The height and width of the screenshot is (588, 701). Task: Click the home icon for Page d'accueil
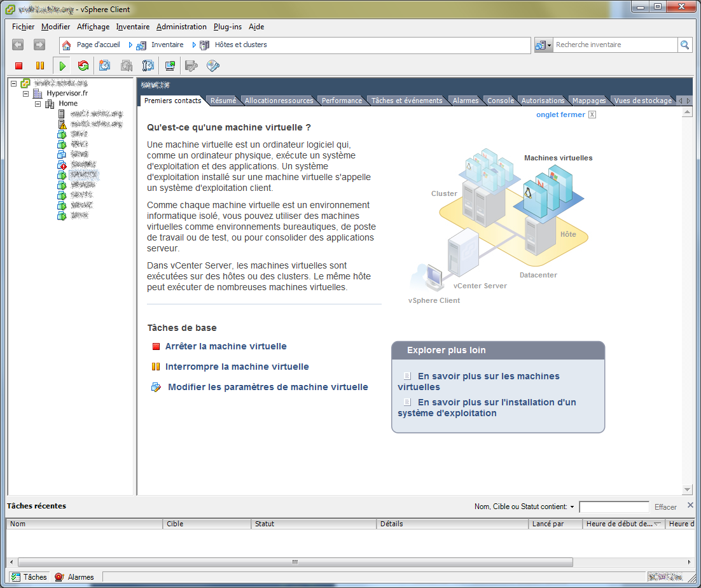tap(67, 45)
